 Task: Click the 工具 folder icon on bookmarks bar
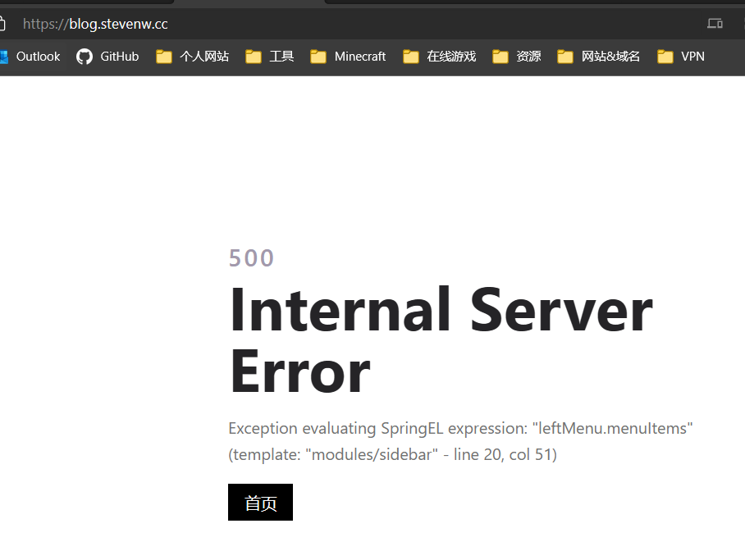[x=254, y=57]
